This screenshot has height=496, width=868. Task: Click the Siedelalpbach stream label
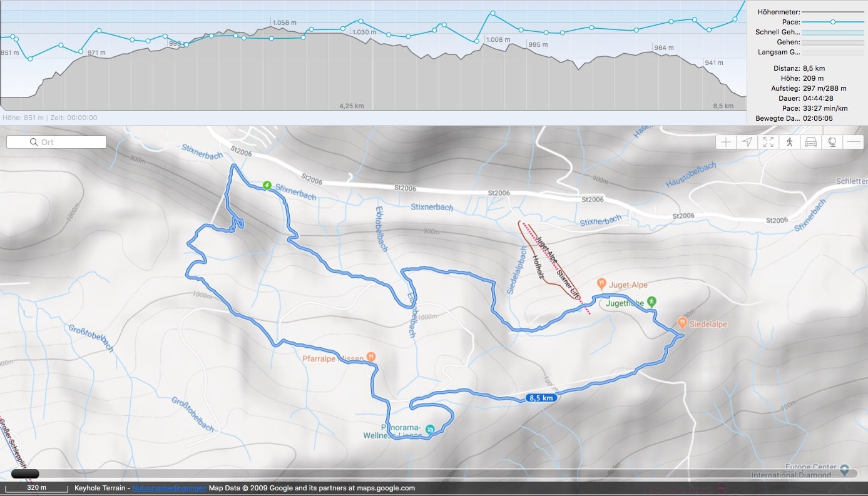(518, 270)
